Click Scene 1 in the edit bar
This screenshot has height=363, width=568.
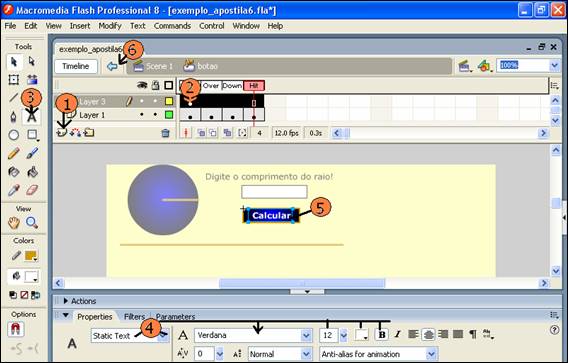click(153, 66)
